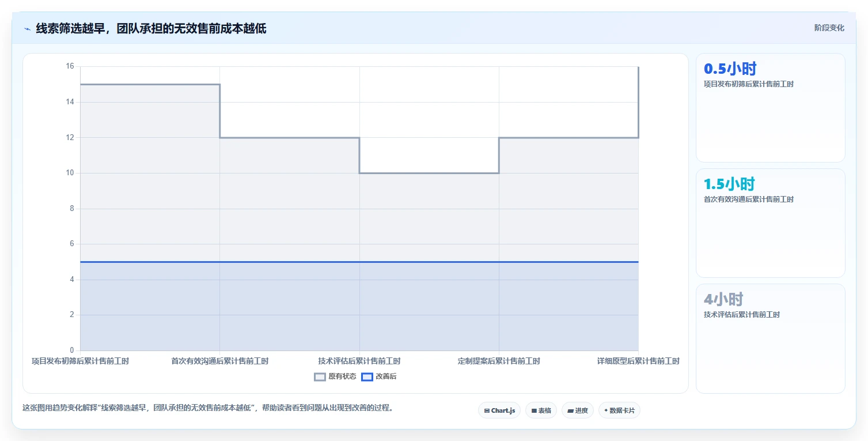The image size is (868, 441).
Task: Click the y-axis value 10
Action: (x=71, y=173)
